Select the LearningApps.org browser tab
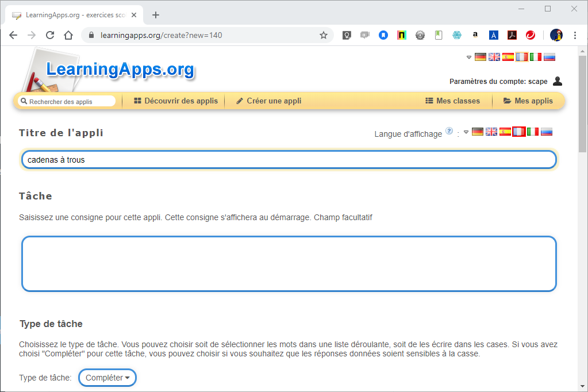This screenshot has width=588, height=392. 74,15
